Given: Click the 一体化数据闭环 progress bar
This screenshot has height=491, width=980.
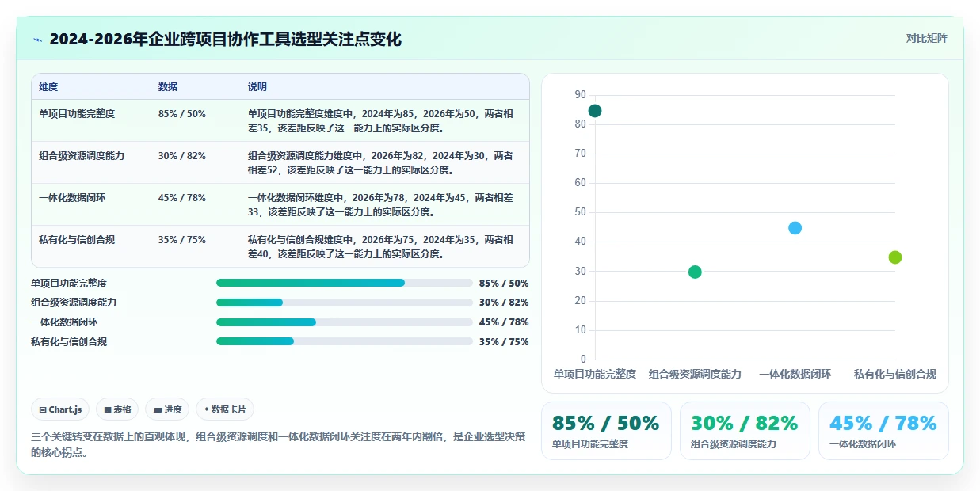Looking at the screenshot, I should (x=345, y=322).
